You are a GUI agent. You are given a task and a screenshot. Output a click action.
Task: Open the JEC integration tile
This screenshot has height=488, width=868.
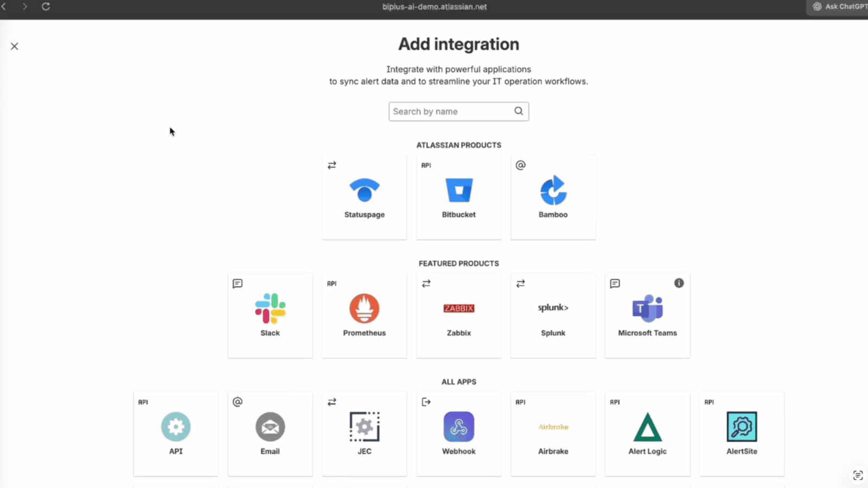[x=364, y=434]
